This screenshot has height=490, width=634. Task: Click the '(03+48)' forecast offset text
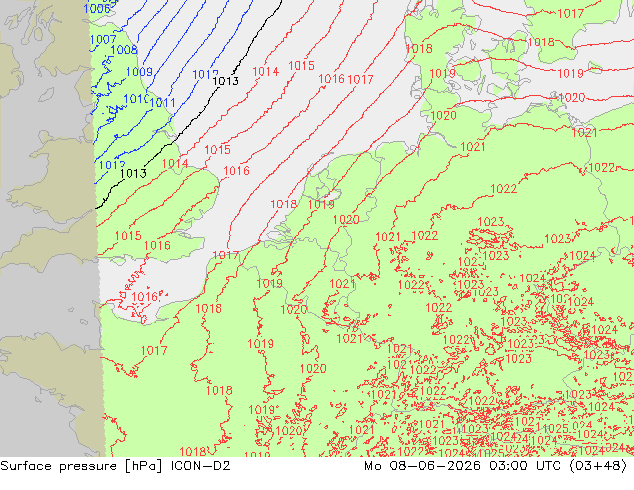598,466
